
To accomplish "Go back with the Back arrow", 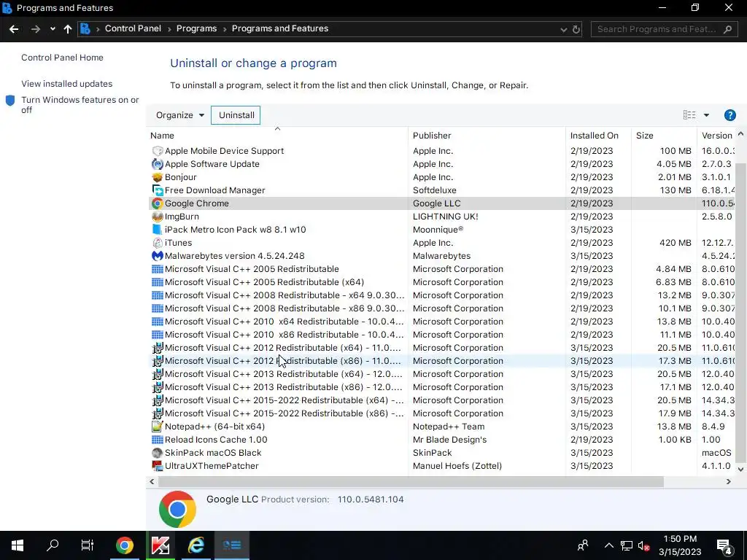I will pyautogui.click(x=14, y=29).
